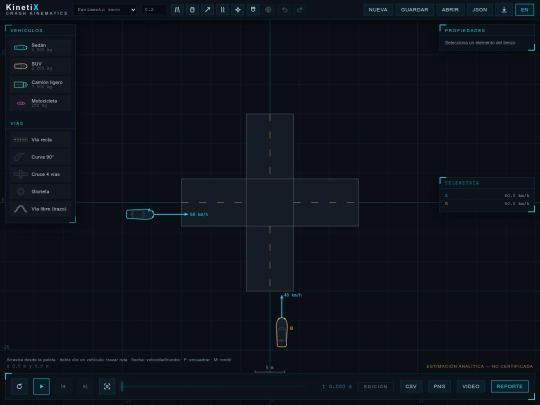Viewport: 540px width, 405px height.
Task: Select the four-way move tool icon
Action: click(238, 10)
